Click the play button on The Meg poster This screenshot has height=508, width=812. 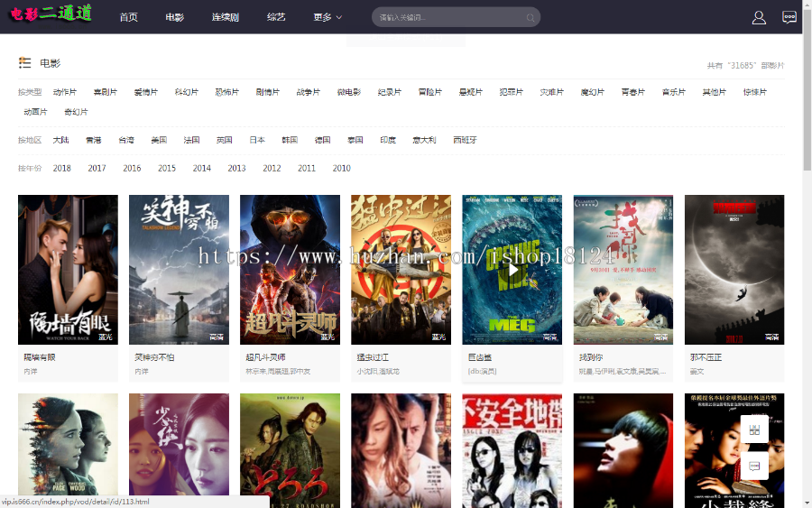512,270
